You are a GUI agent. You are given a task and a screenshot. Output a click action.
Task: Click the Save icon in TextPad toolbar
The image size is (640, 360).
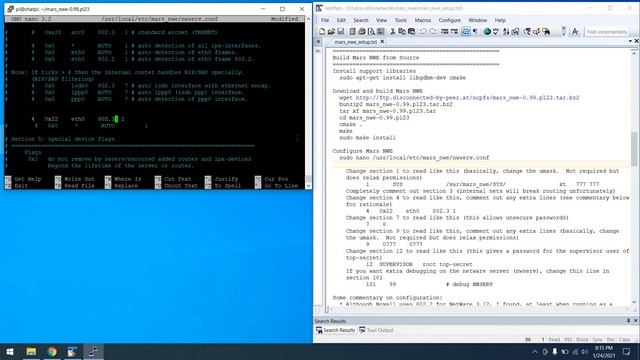click(340, 31)
